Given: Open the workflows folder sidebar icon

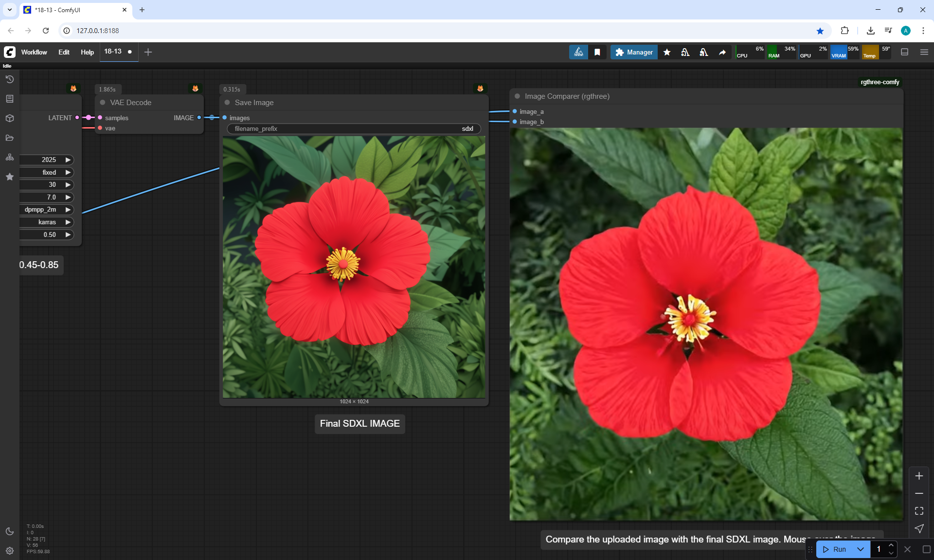Looking at the screenshot, I should tap(9, 138).
